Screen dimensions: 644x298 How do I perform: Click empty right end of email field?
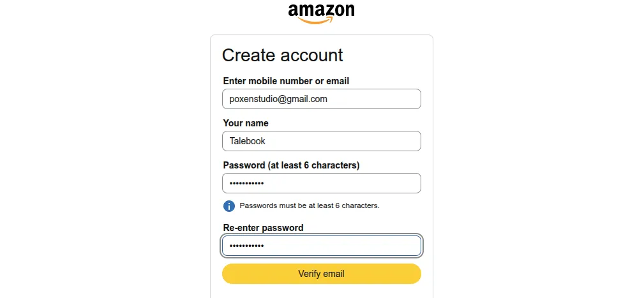396,99
